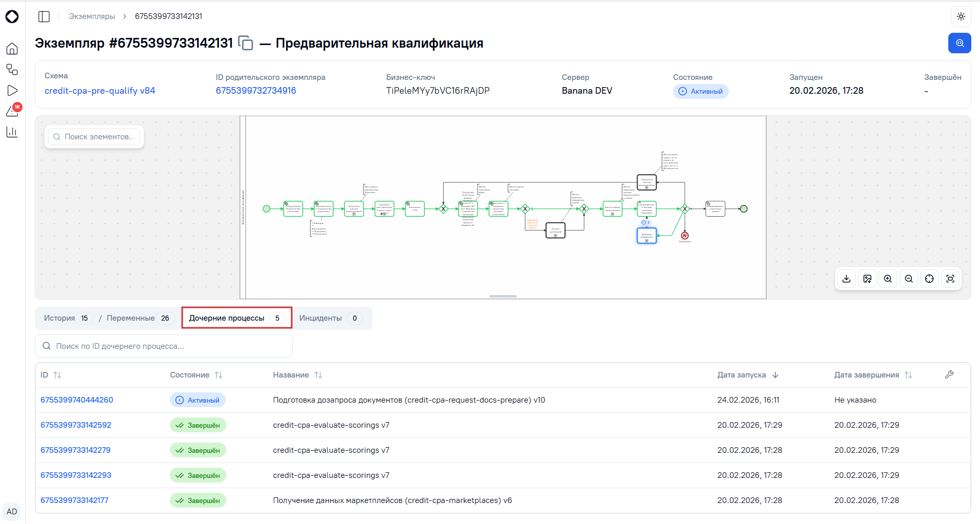The image size is (980, 524).
Task: Click the AD user avatar
Action: pyautogui.click(x=12, y=512)
